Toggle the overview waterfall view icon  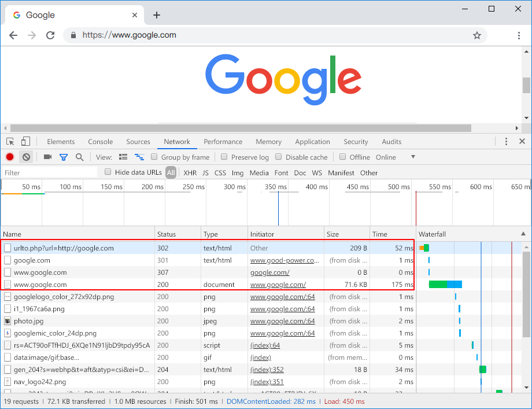(x=139, y=157)
